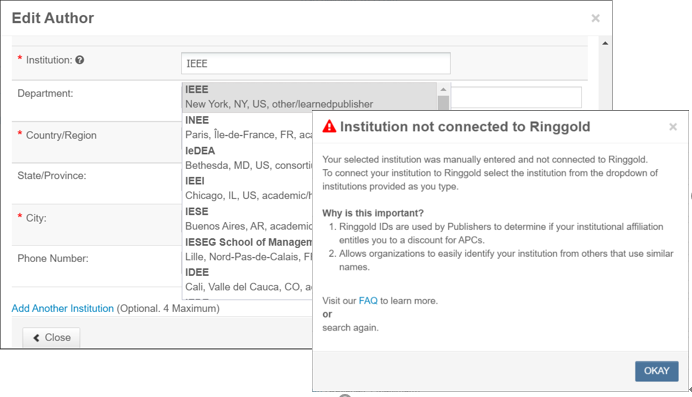Viewport: 692px width, 397px height.
Task: Close the Edit Author dialog with the X
Action: [595, 18]
